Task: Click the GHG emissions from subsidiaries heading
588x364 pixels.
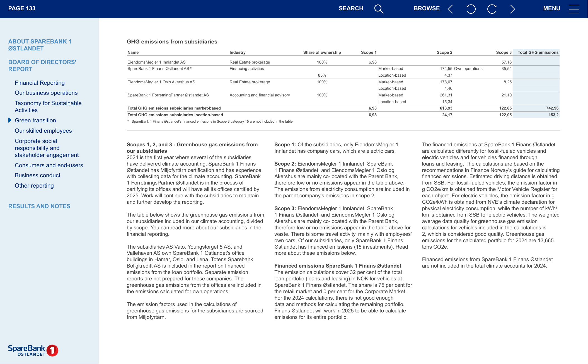Action: point(172,42)
